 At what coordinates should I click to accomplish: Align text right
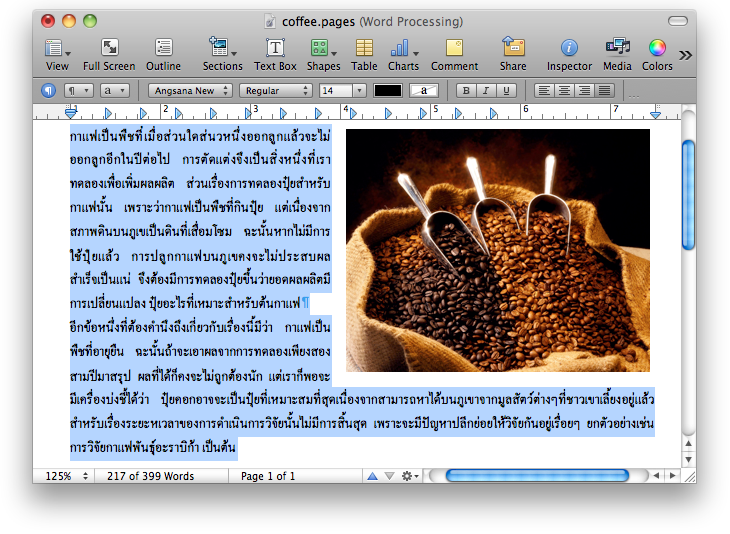[584, 90]
